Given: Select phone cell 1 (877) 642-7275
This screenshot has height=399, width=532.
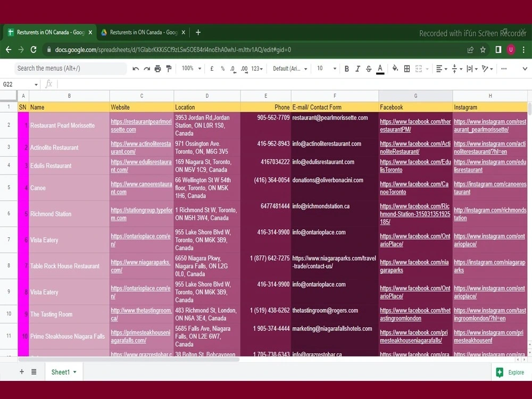Looking at the screenshot, I should point(265,266).
